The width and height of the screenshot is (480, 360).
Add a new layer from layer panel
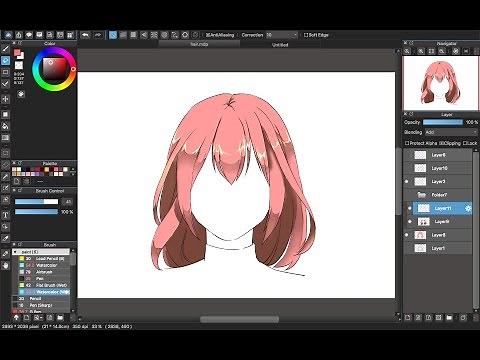coord(407,318)
